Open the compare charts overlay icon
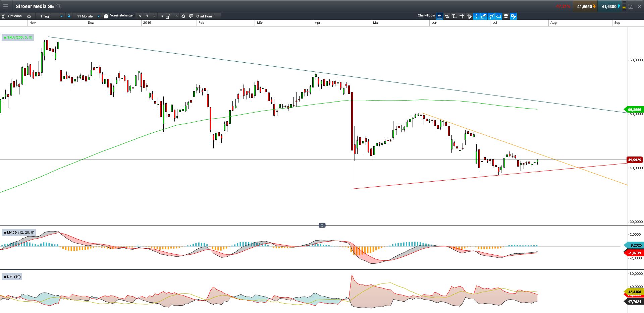Viewport: 644px width, 313px height. pyautogui.click(x=483, y=16)
